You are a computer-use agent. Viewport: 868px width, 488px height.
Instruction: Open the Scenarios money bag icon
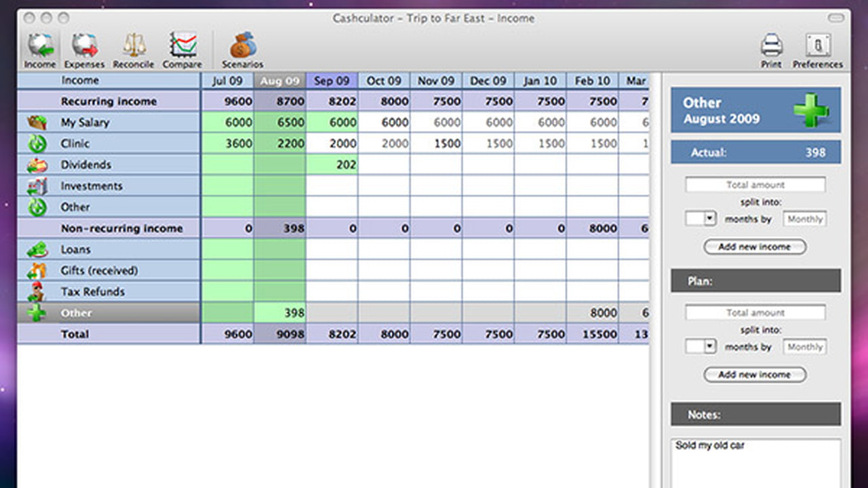click(242, 50)
